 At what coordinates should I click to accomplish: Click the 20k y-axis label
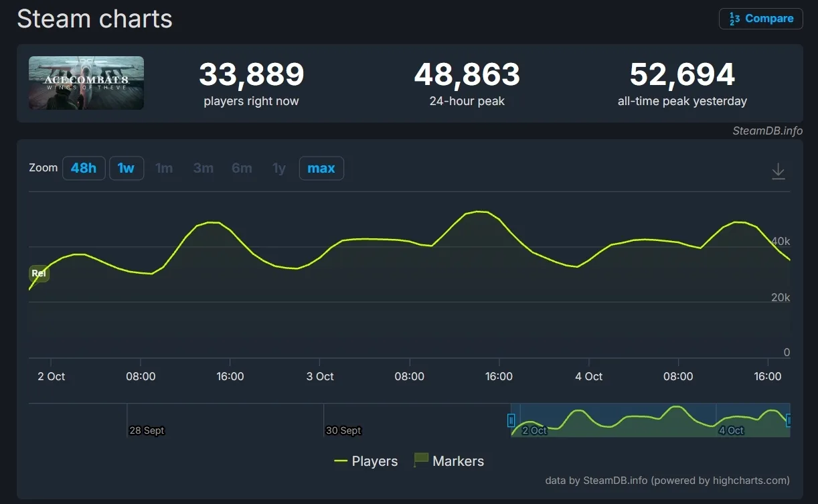(781, 297)
